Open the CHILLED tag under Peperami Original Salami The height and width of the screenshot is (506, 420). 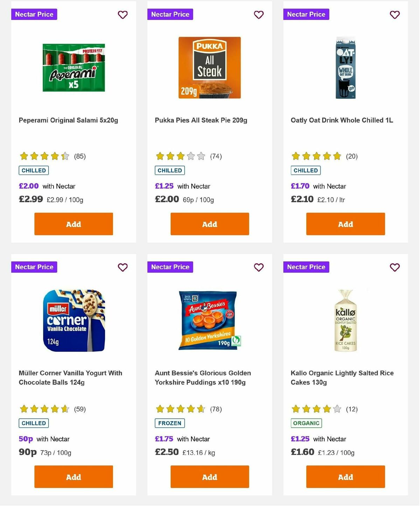pyautogui.click(x=33, y=170)
